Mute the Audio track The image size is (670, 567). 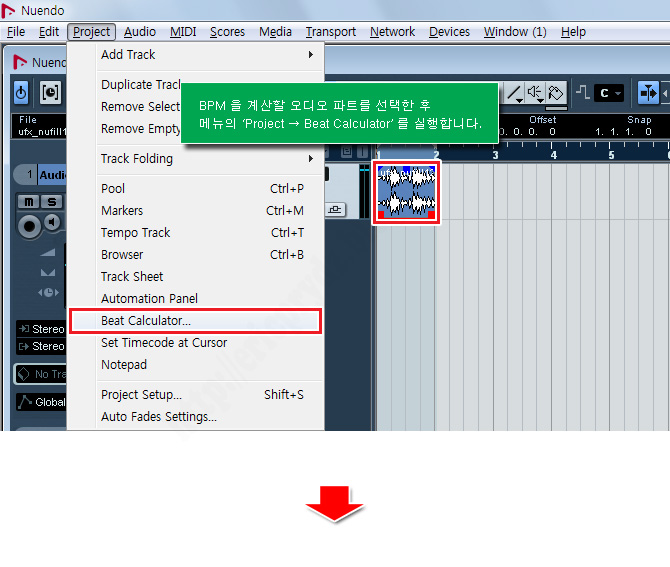point(29,201)
